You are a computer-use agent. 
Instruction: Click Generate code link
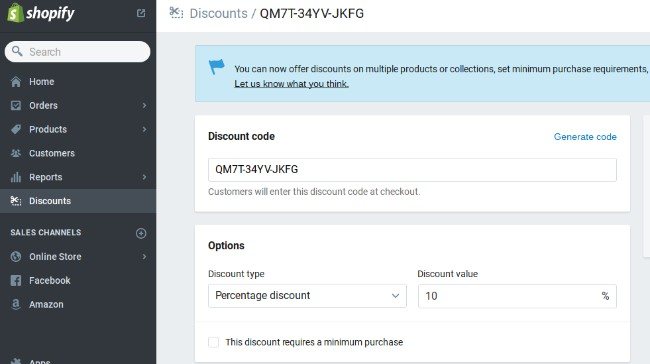point(585,137)
